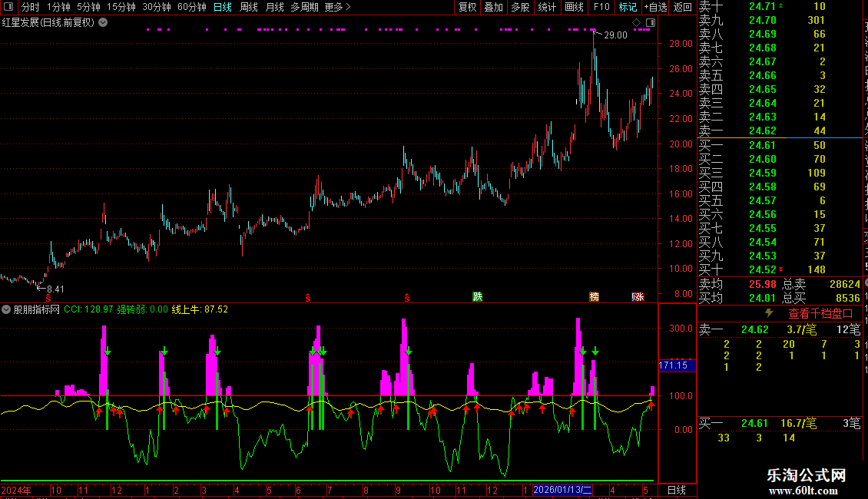Click the CCI: 128.97 readout
The height and width of the screenshot is (499, 868).
(x=88, y=309)
